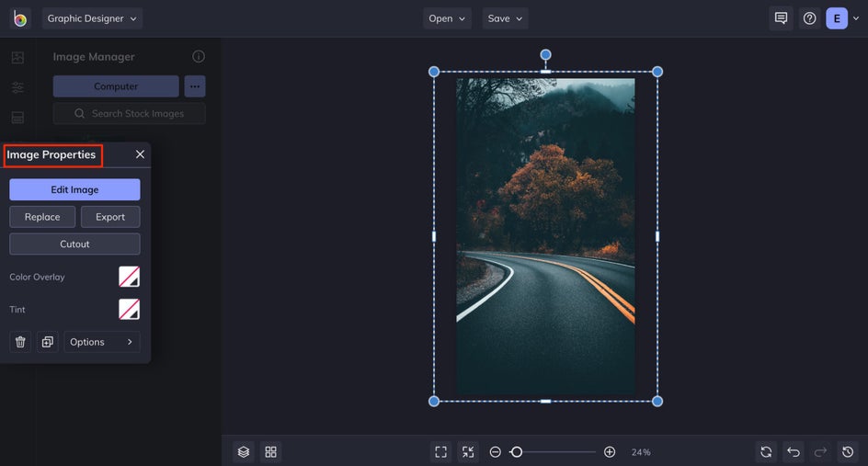Screen dimensions: 868x466
Task: Open the help question mark icon
Action: 809,18
